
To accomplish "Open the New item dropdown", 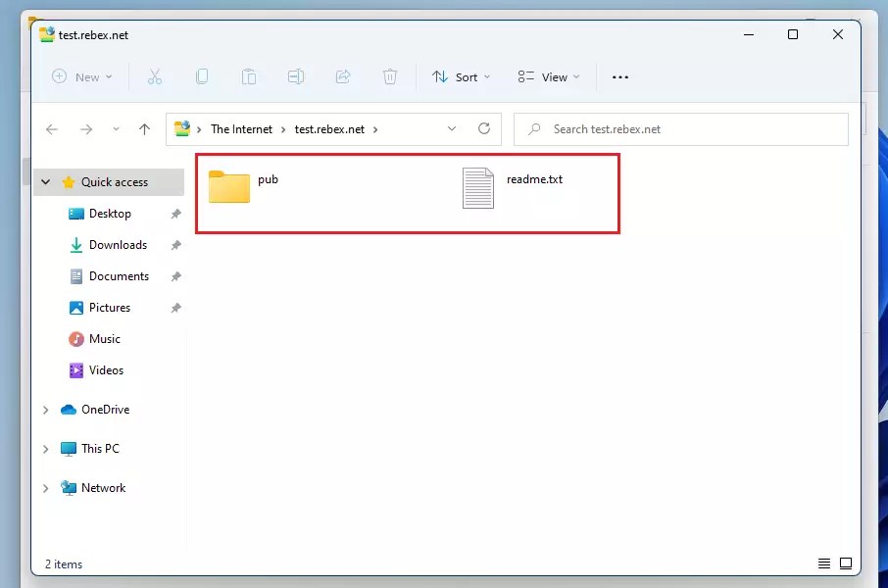I will (81, 77).
